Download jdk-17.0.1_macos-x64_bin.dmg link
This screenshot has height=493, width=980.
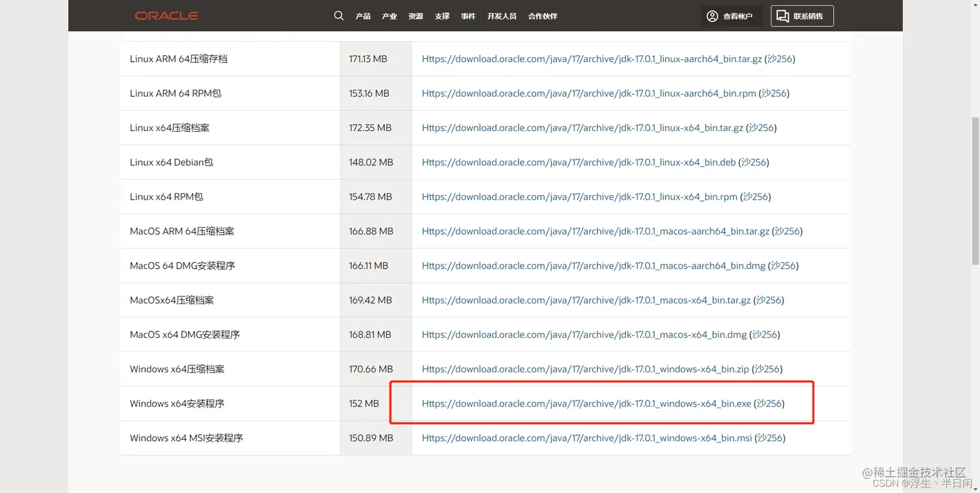pyautogui.click(x=585, y=334)
